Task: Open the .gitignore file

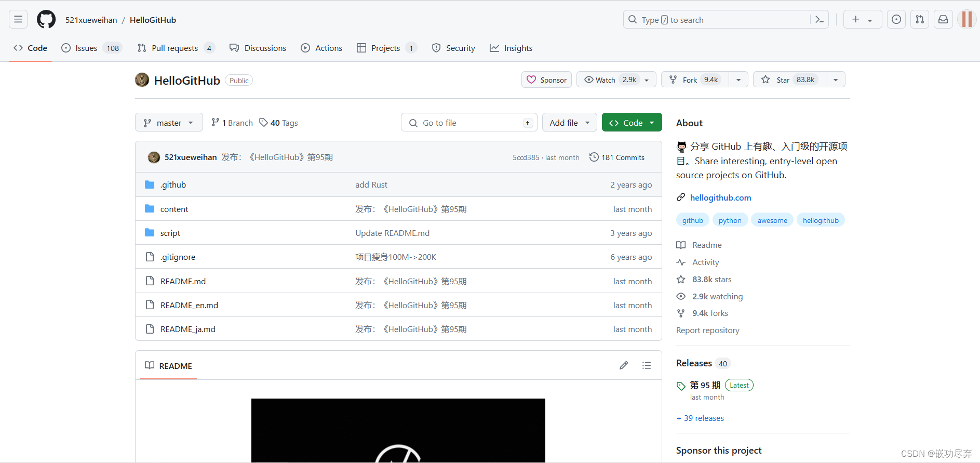Action: 178,257
